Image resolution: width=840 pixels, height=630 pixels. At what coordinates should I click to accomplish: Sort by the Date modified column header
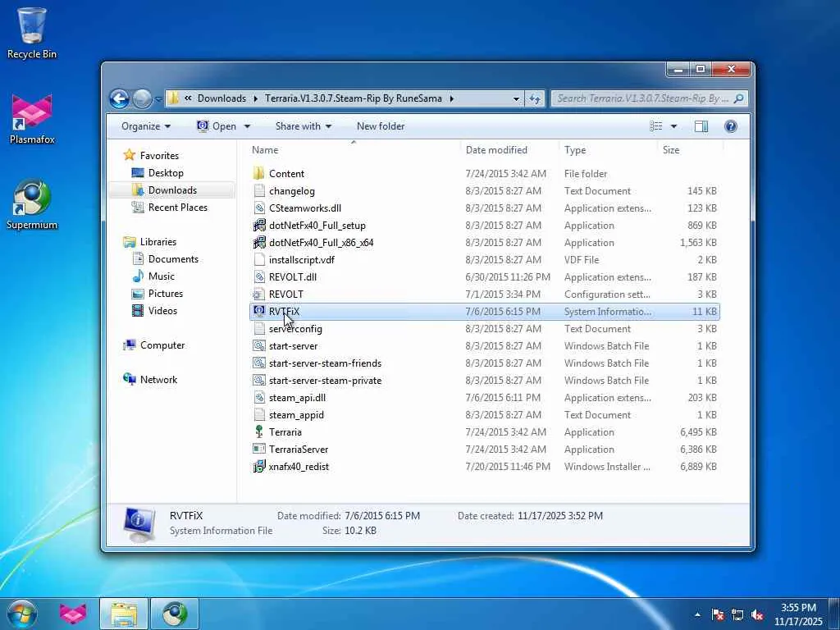[x=509, y=150]
